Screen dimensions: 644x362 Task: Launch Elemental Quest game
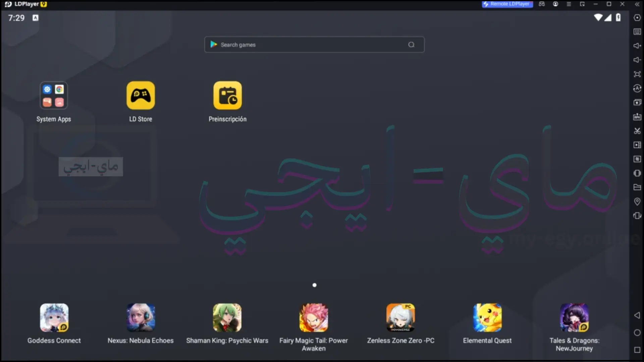[487, 318]
